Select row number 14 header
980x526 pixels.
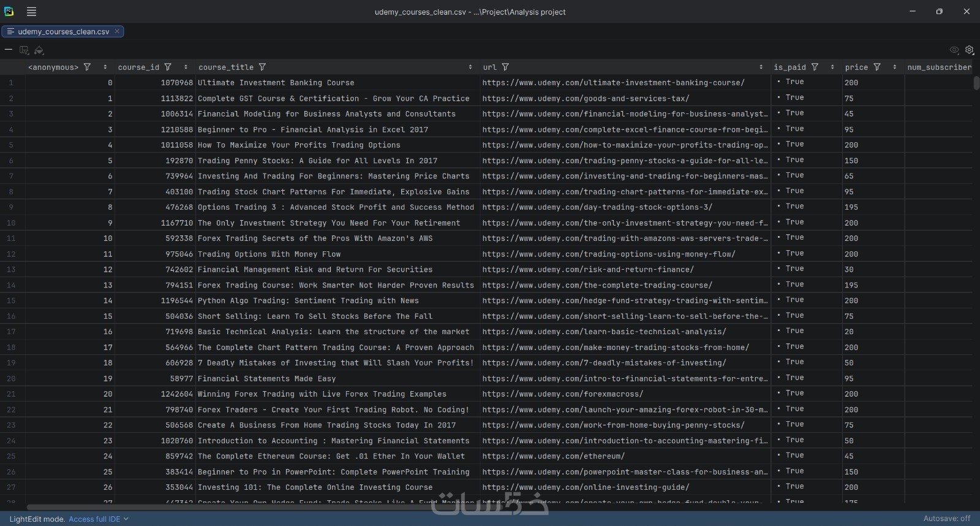[11, 285]
